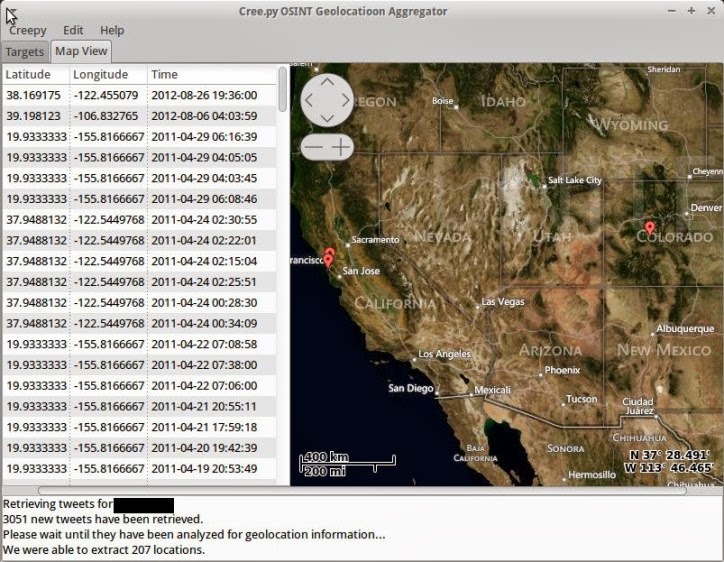The image size is (724, 562).
Task: Close the Cree.py window
Action: click(711, 11)
